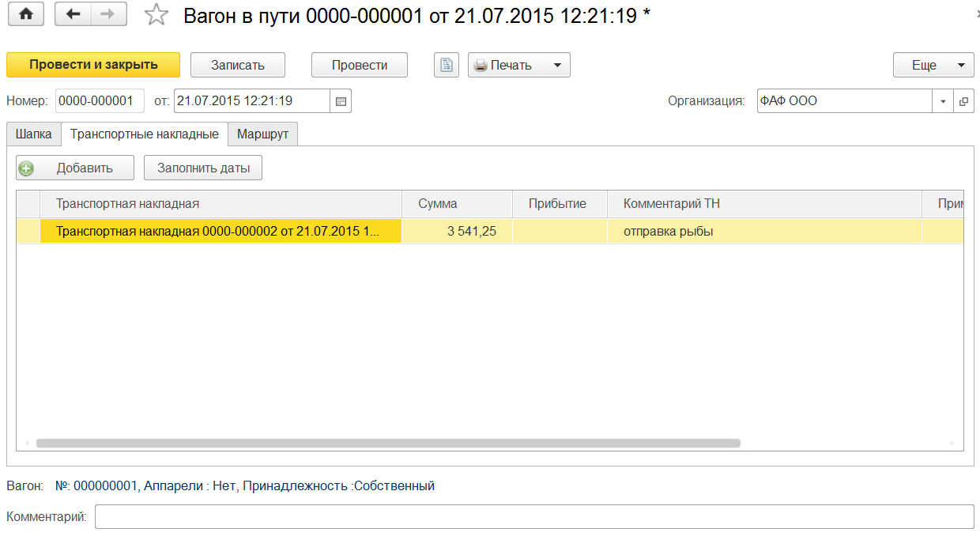This screenshot has height=540, width=980.
Task: Add document to favorites with star
Action: pos(157,15)
